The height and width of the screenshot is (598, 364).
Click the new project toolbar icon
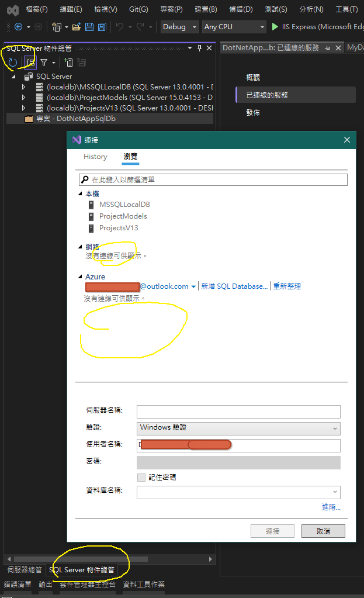[57, 27]
